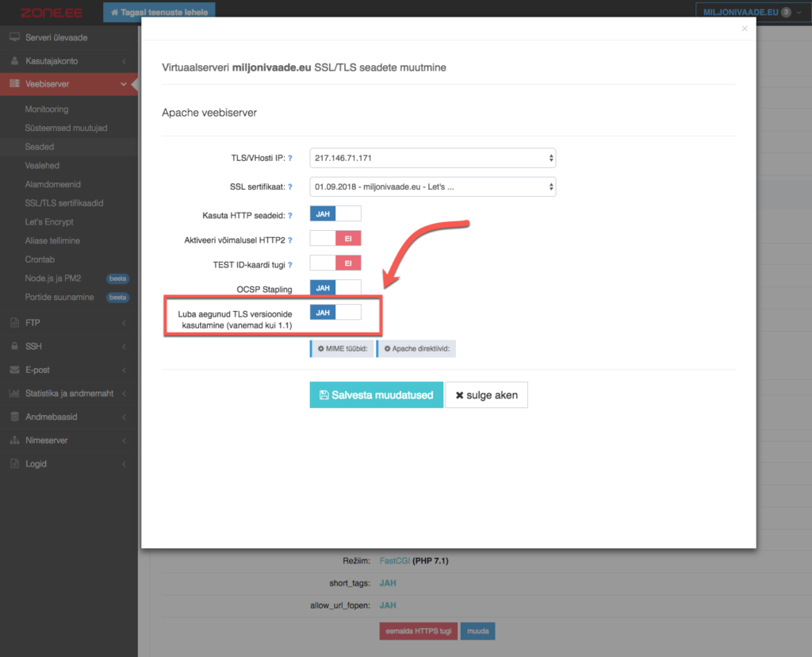The height and width of the screenshot is (657, 812).
Task: Click help icon beside Aktiveeri võimalusel HTTP2
Action: pyautogui.click(x=290, y=240)
